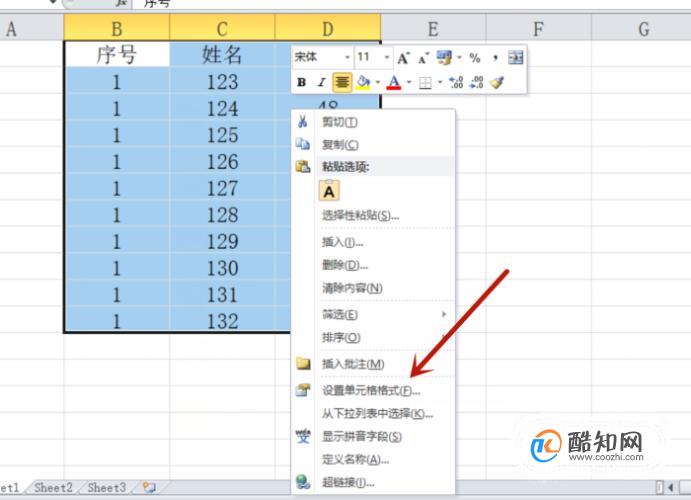Expand font color dropdown arrow
Viewport: 691px width, 500px height.
pos(409,82)
